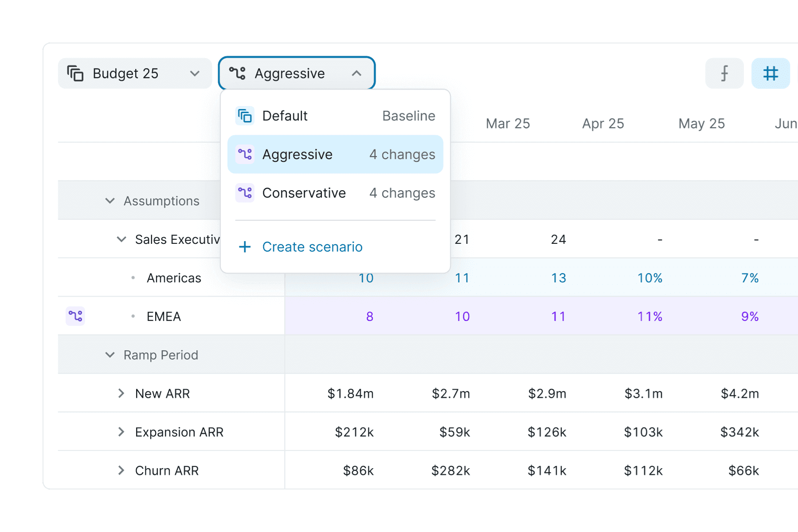Toggle the hash number view button
The width and height of the screenshot is (798, 532).
pyautogui.click(x=771, y=73)
